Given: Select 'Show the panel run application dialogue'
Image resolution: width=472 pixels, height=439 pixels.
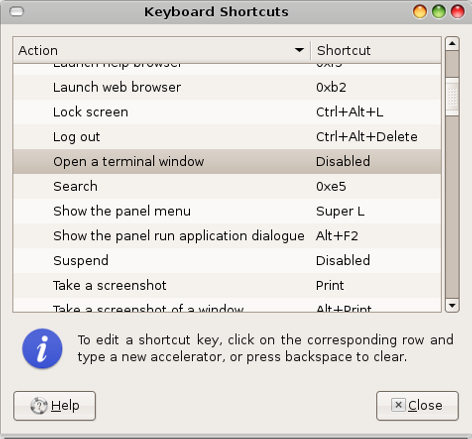Looking at the screenshot, I should click(227, 236).
